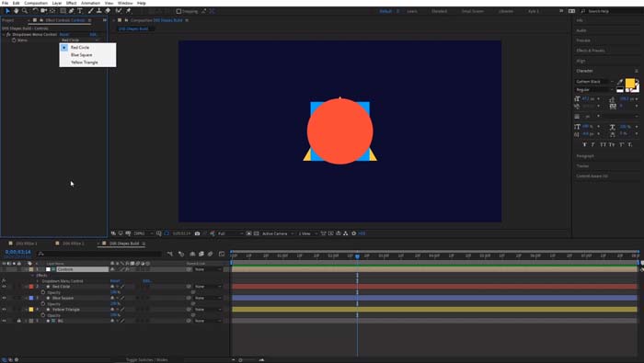Click the composition mini-flowchart icon in timeline
This screenshot has height=363, width=644.
[170, 254]
